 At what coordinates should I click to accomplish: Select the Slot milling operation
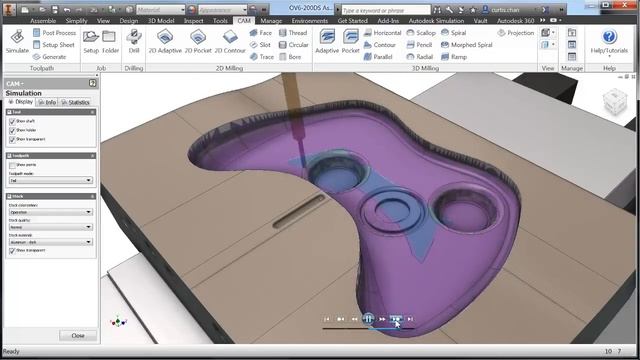click(x=260, y=45)
